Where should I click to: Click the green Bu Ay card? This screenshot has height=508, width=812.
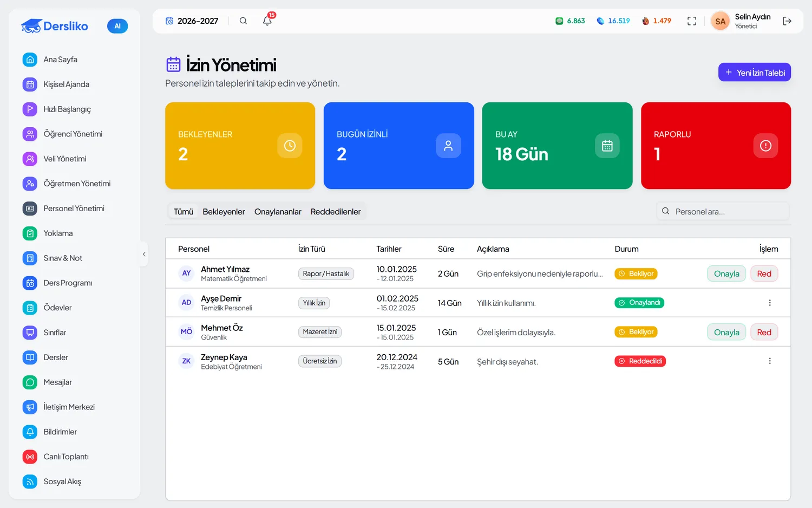pos(557,146)
